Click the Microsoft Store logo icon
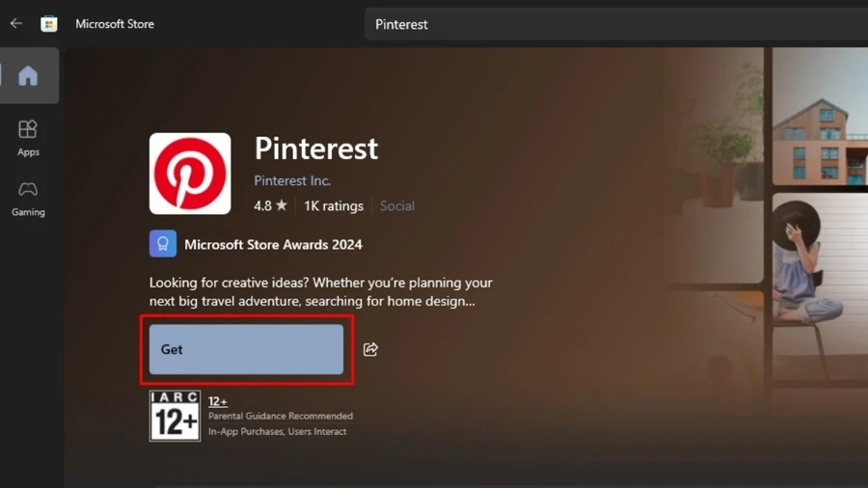868x488 pixels. coord(49,24)
